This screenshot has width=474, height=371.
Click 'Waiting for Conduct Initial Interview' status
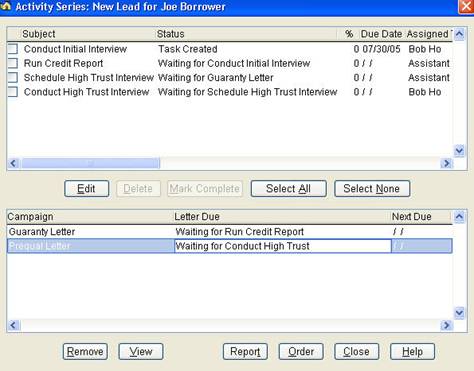[x=234, y=63]
